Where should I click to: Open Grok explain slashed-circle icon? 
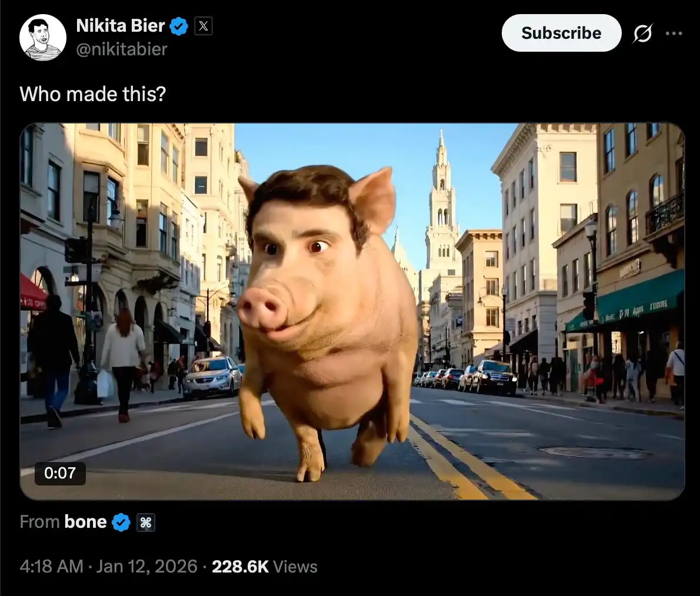[642, 33]
